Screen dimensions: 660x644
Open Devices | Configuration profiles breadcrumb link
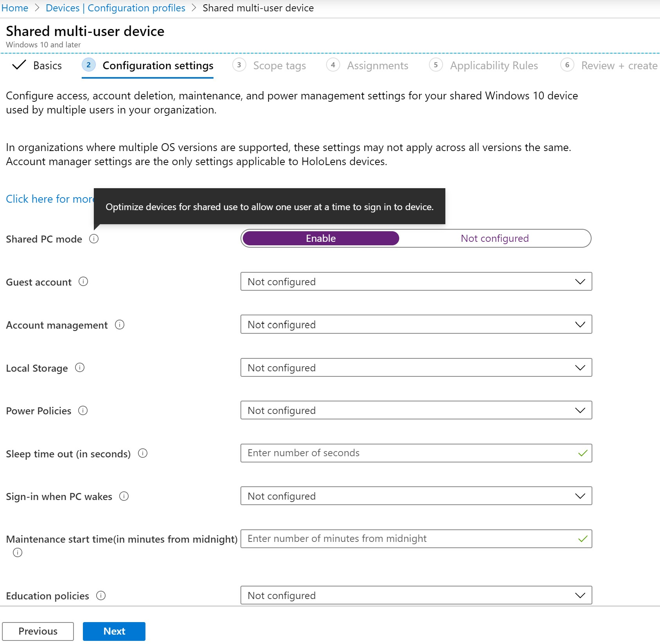click(x=115, y=8)
